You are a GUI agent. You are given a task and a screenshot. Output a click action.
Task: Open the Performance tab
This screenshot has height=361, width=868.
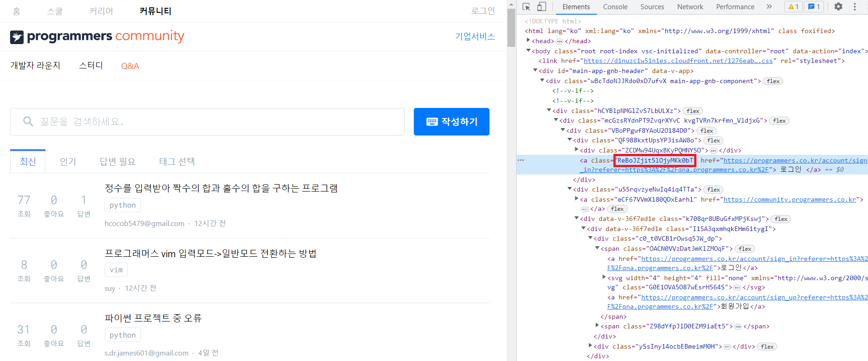735,7
